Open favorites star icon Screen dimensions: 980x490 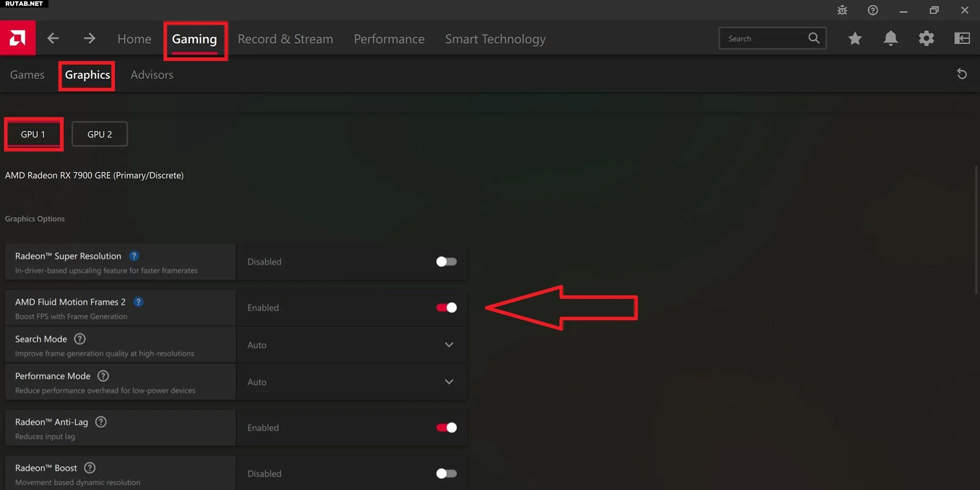coord(855,38)
